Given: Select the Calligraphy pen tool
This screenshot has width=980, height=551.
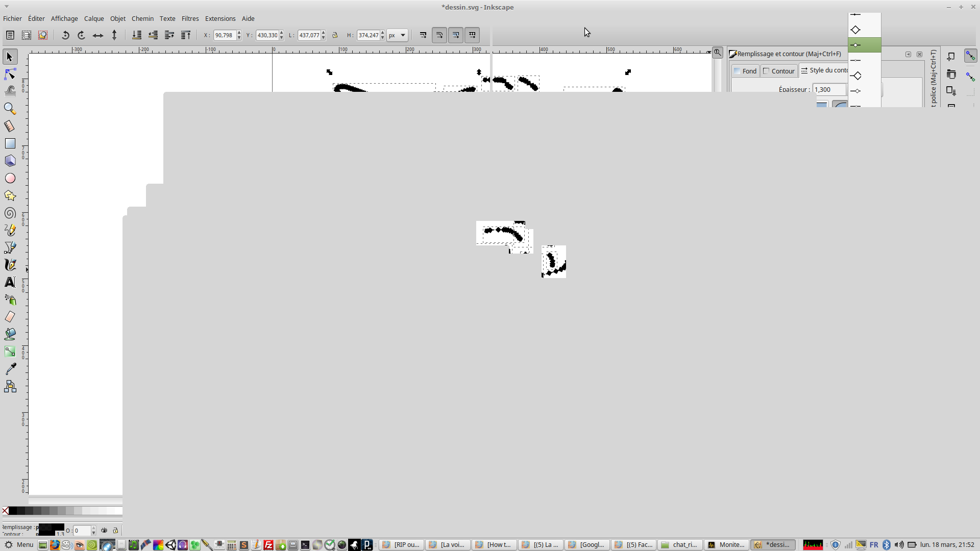Looking at the screenshot, I should (10, 265).
